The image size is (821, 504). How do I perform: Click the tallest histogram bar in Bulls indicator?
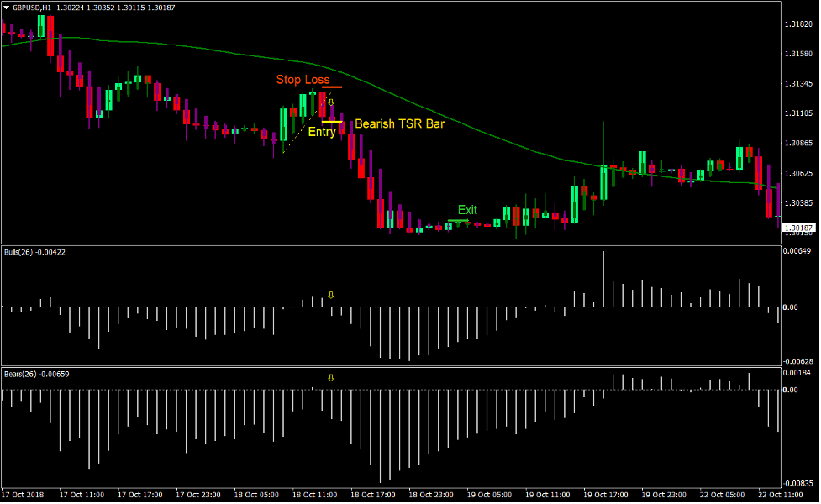click(x=603, y=277)
